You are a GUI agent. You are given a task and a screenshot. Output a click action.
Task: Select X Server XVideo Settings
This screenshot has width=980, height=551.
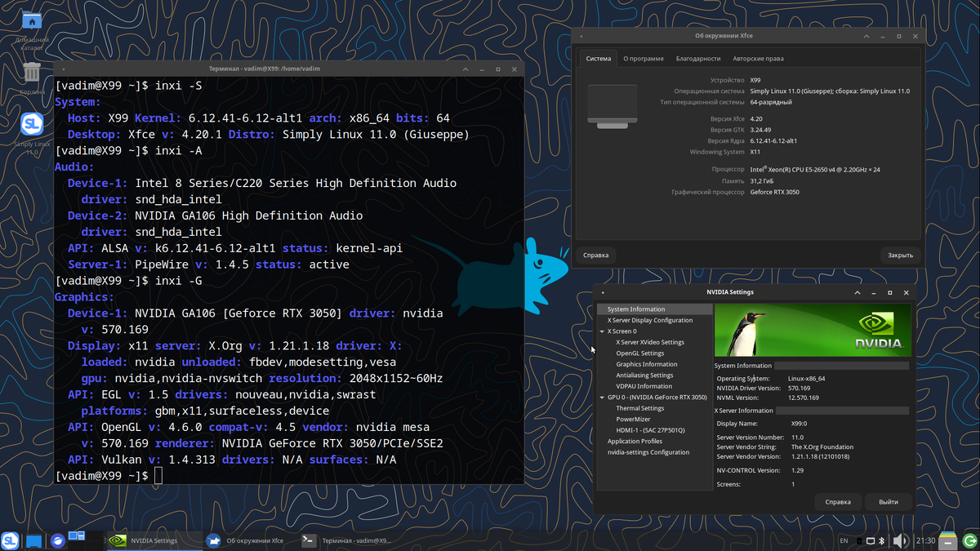(x=650, y=342)
